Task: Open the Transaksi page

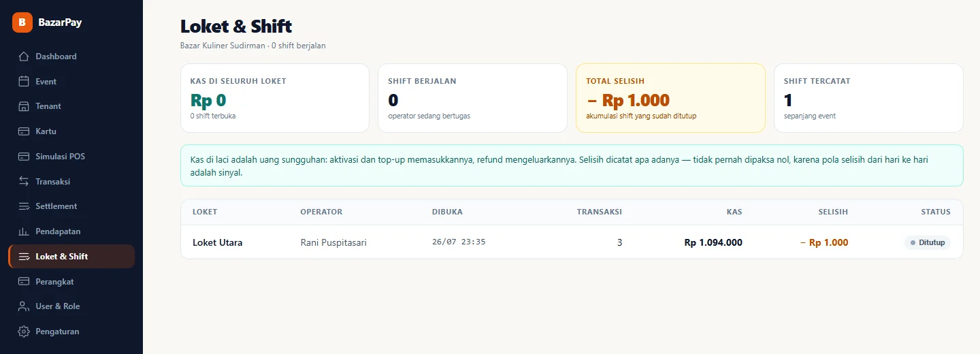Action: click(71, 182)
